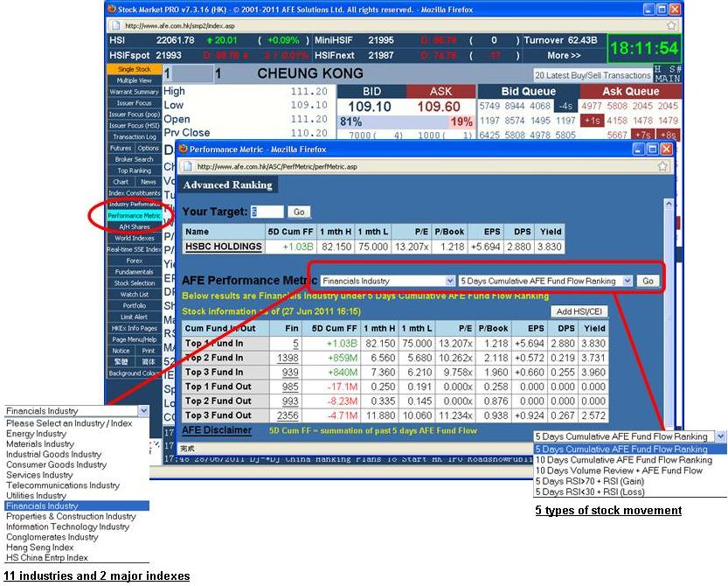Choose Energy Industry from industry list
Screen dimensions: 728x586
click(77, 434)
